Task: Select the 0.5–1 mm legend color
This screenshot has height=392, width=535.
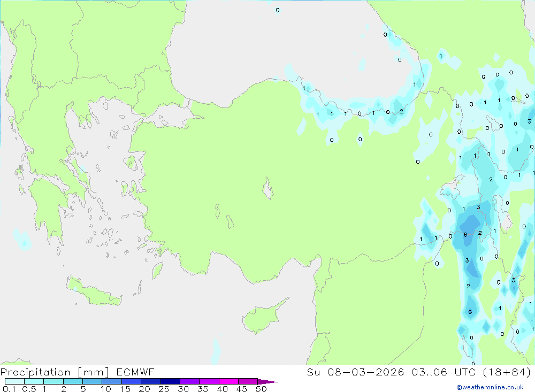Action: pyautogui.click(x=34, y=381)
